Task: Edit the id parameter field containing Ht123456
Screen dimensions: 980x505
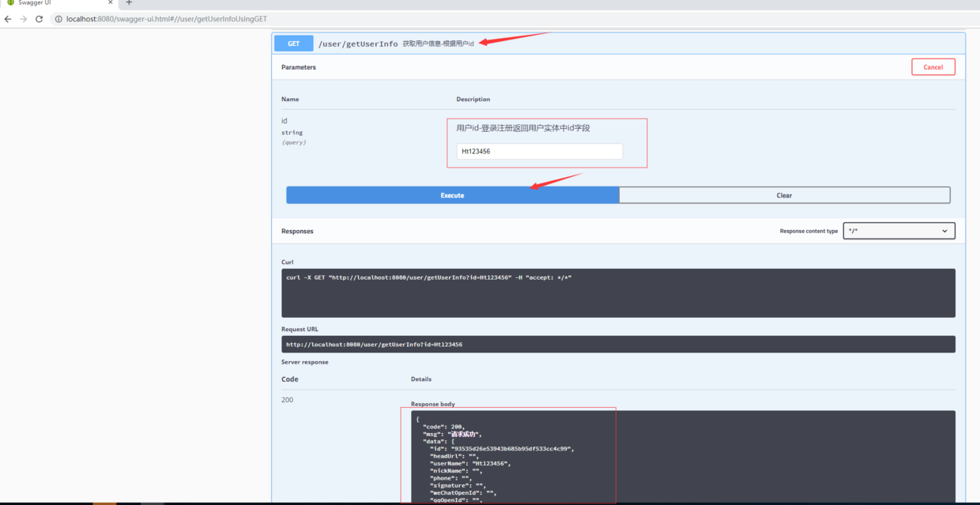Action: tap(540, 151)
